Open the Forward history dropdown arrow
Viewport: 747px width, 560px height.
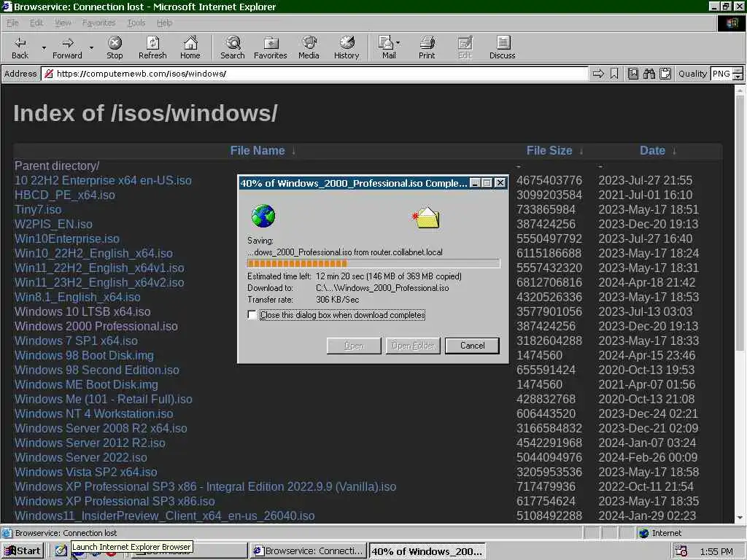(91, 47)
